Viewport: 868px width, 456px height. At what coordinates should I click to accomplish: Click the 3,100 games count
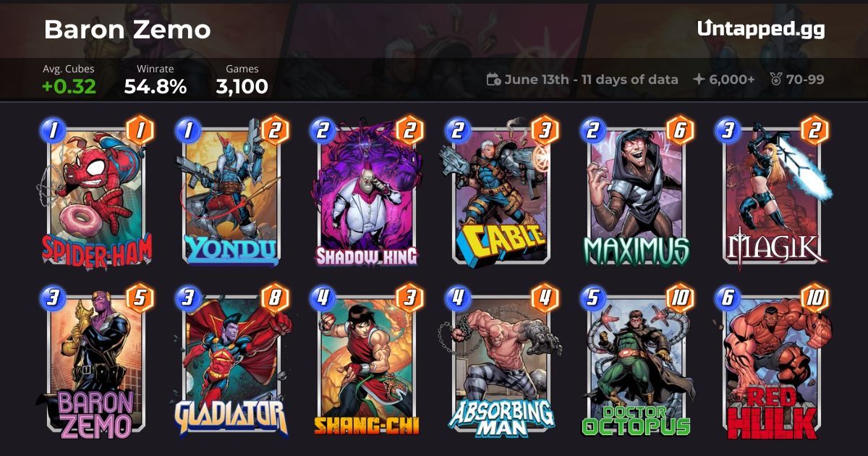tap(242, 87)
